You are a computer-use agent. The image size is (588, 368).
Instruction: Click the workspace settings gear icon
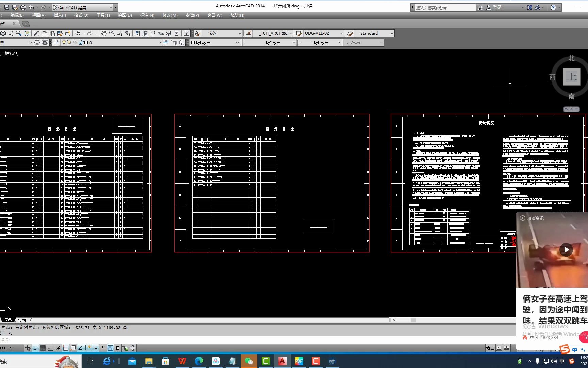[x=37, y=43]
